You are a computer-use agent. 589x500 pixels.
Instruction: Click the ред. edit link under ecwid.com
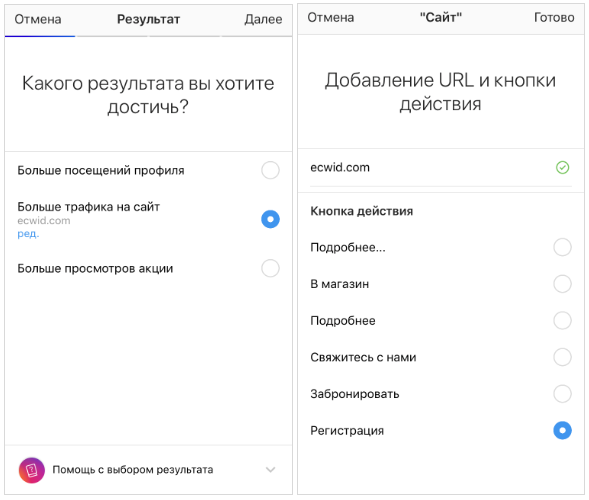(28, 234)
